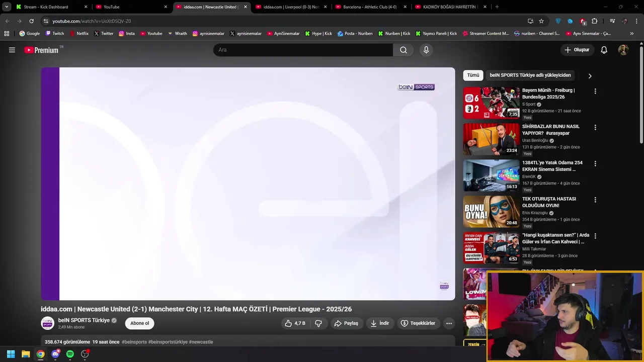Click the main video player area
644x362 pixels.
(248, 184)
